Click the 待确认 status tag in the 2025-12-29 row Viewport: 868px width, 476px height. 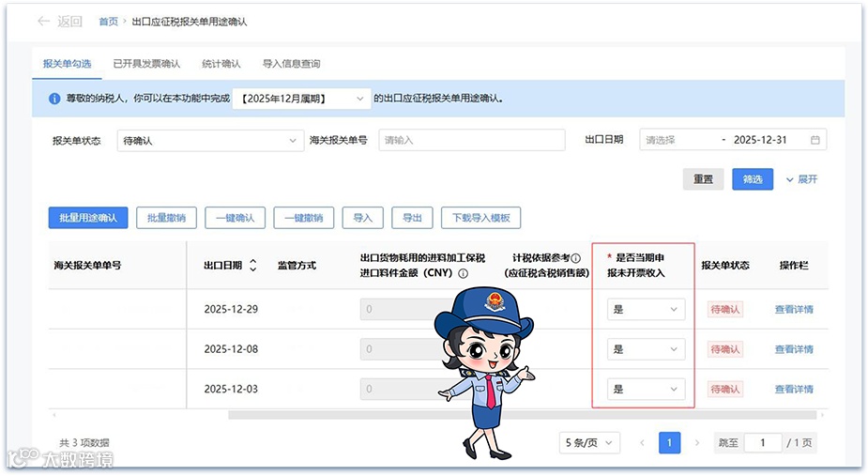724,309
